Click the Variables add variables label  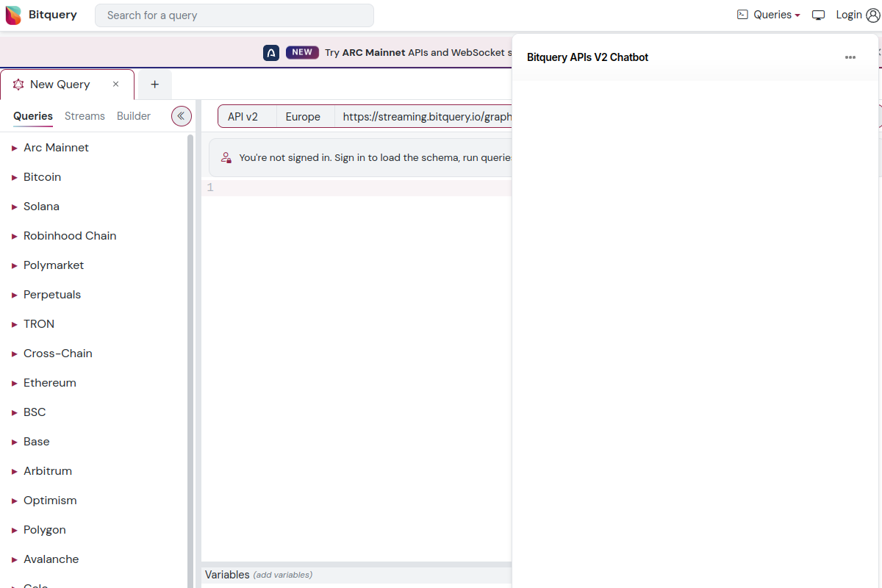(x=259, y=575)
